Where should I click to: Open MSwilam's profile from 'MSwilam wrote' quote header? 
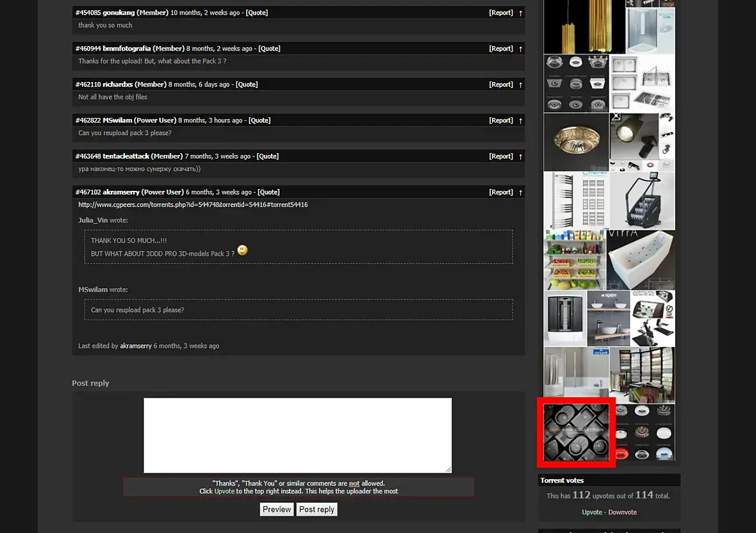(x=93, y=290)
